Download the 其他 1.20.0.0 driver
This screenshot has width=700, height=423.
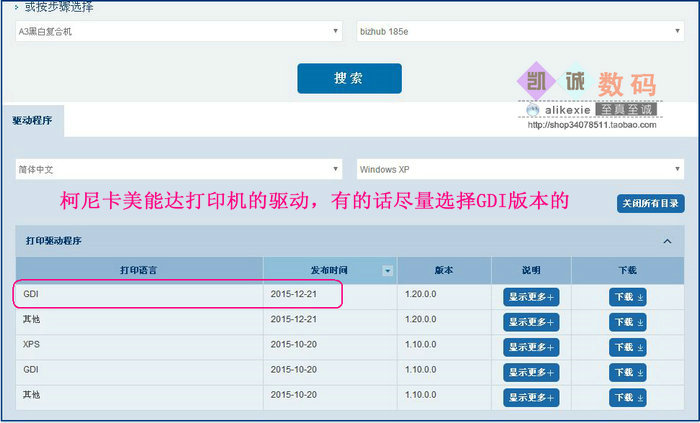pos(628,322)
